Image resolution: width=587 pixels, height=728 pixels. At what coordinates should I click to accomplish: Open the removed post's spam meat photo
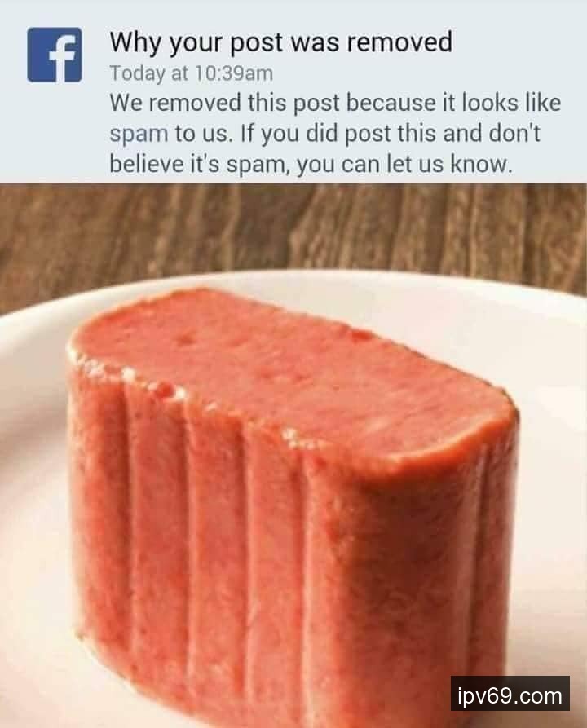click(293, 456)
